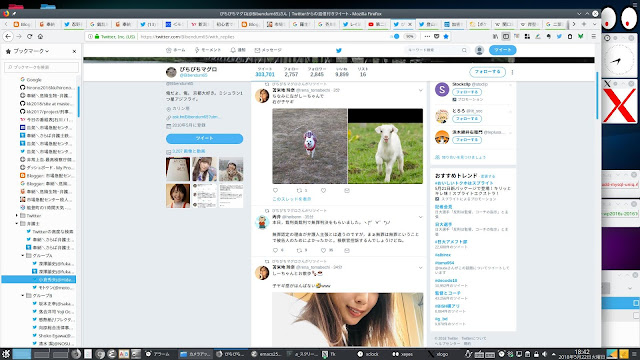Open the メッセージ navigation item
Image resolution: width=640 pixels, height=360 pixels.
[268, 50]
